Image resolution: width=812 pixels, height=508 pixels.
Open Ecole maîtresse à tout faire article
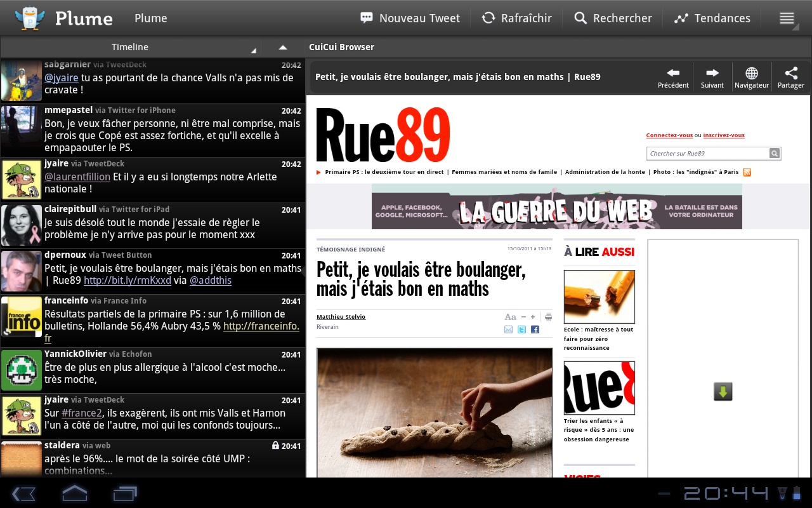[x=598, y=338]
